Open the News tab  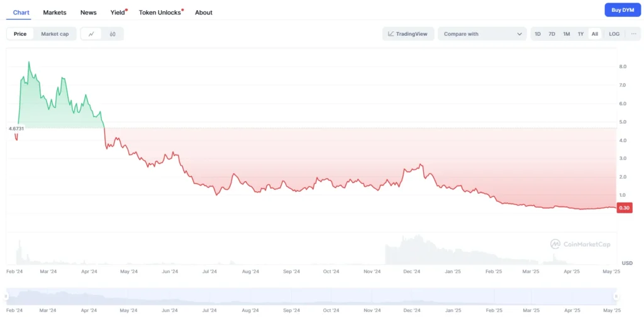click(88, 13)
